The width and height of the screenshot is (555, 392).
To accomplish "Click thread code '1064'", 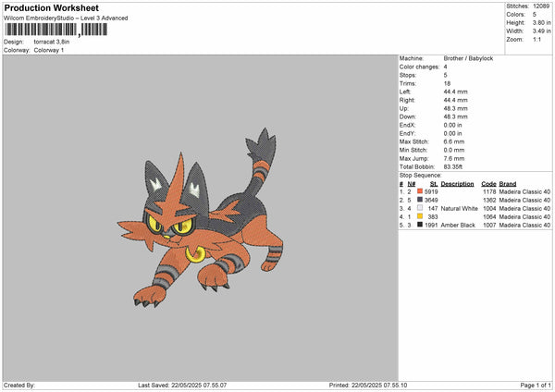I will pyautogui.click(x=489, y=217).
